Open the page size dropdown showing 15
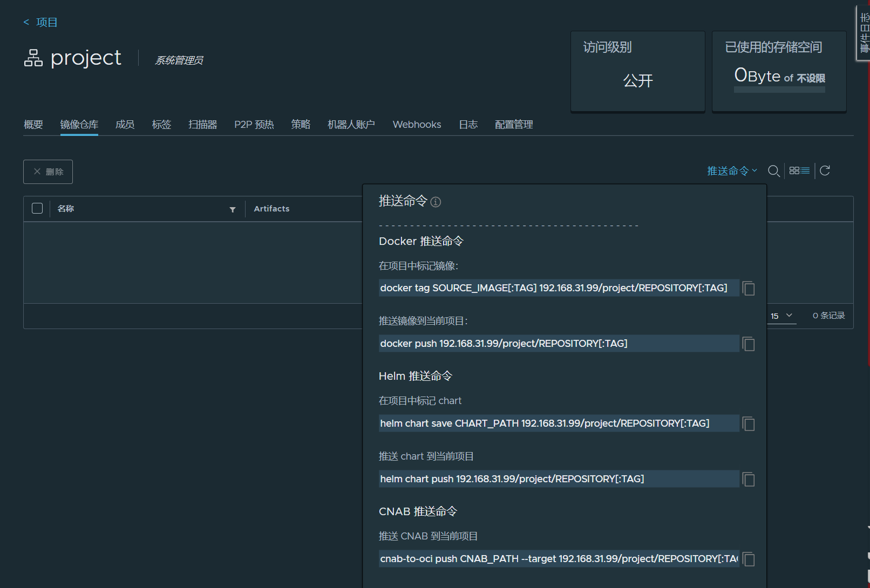 (780, 316)
